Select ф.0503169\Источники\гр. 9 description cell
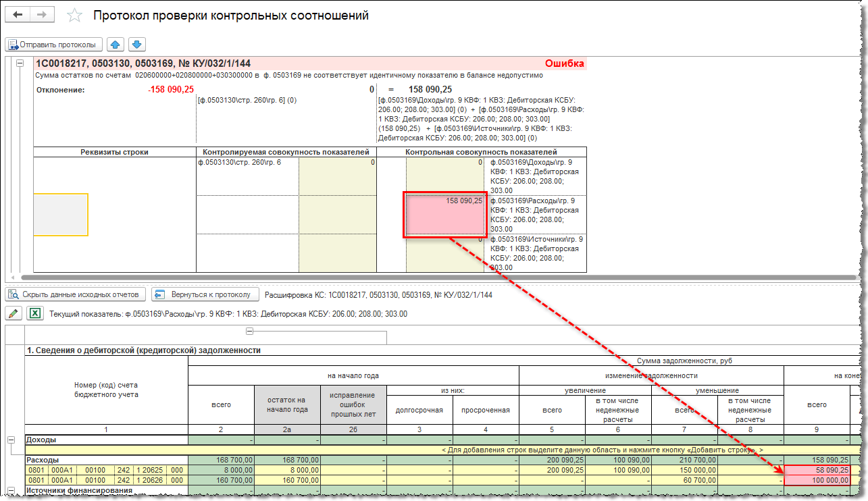Viewport: 868px width, 501px height. click(536, 253)
